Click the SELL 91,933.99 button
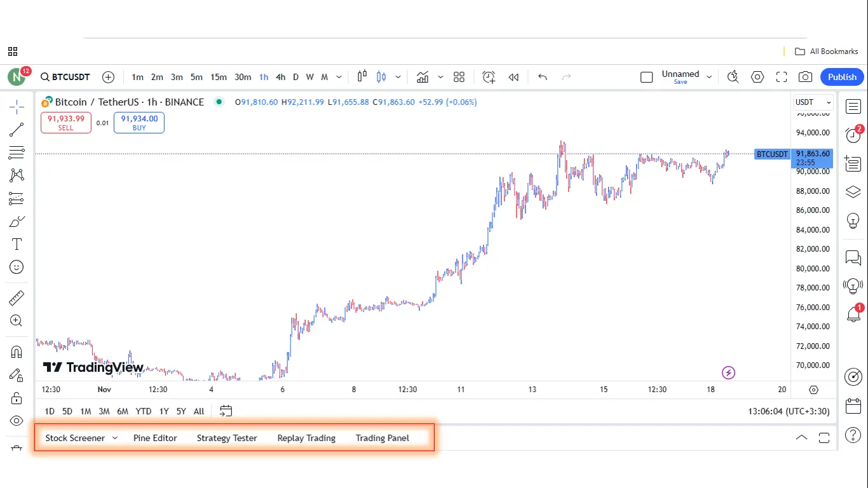Viewport: 868px width, 488px height. [66, 123]
